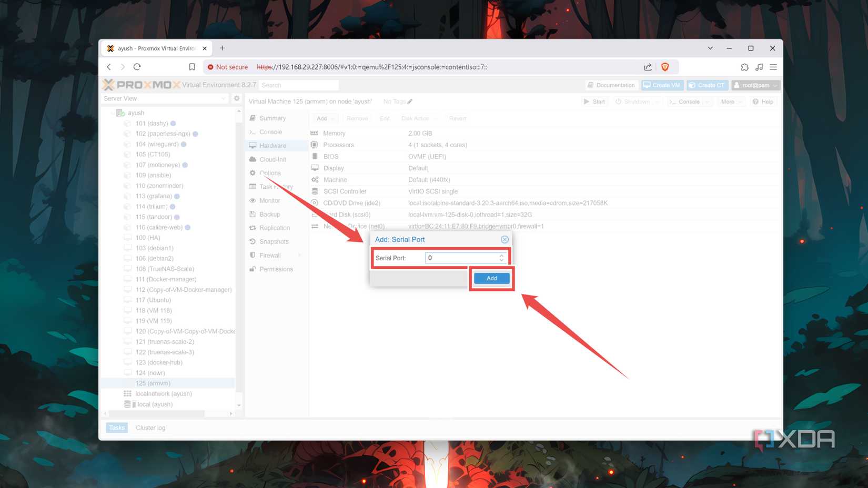The height and width of the screenshot is (488, 868).
Task: Start the virtual machine
Action: (594, 101)
